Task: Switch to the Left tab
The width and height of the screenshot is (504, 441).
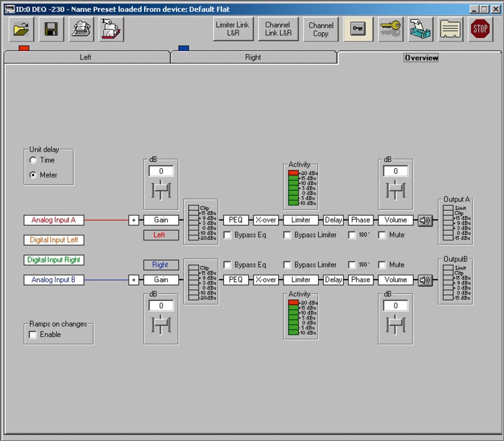Action: pyautogui.click(x=86, y=58)
